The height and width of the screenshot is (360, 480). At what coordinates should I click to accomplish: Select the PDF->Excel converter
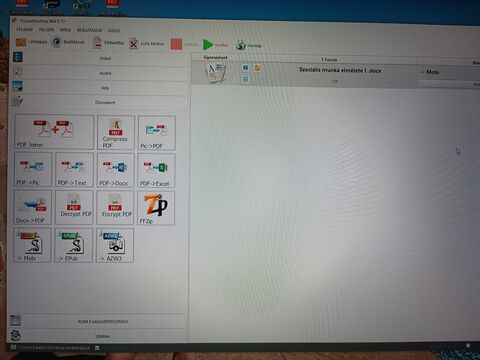tap(156, 170)
